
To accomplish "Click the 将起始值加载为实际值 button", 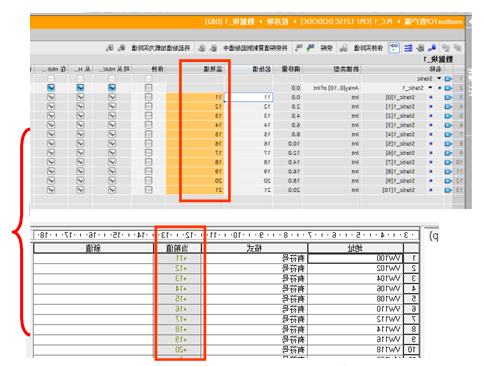I will click(160, 48).
